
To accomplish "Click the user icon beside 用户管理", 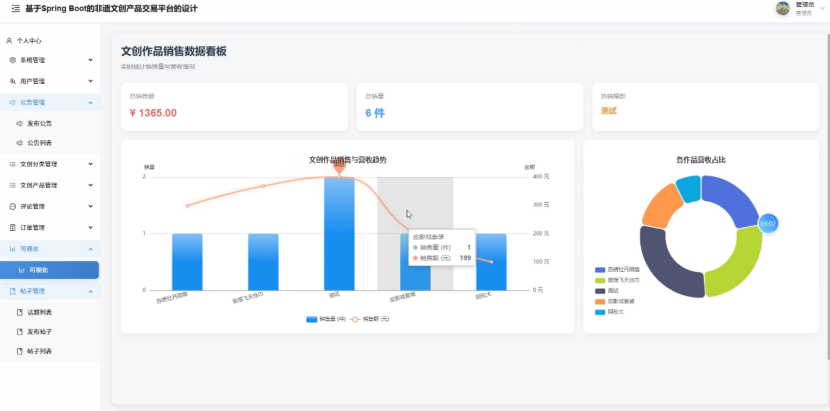I will click(13, 82).
